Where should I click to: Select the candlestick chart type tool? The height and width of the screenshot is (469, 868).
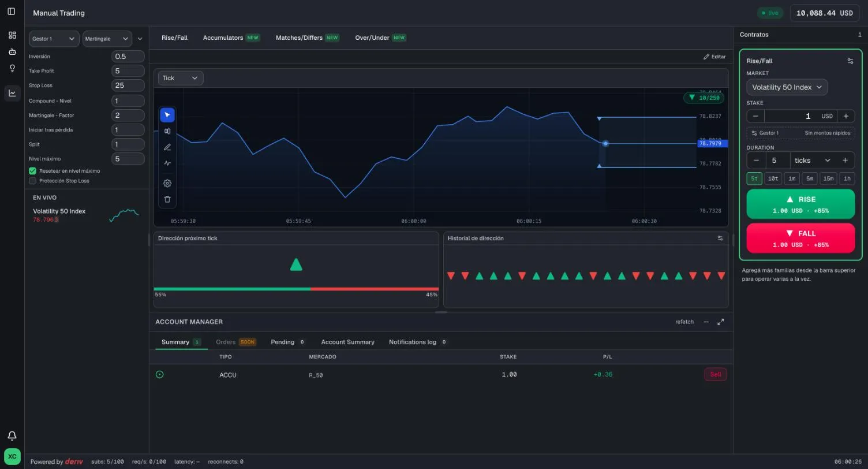coord(167,131)
